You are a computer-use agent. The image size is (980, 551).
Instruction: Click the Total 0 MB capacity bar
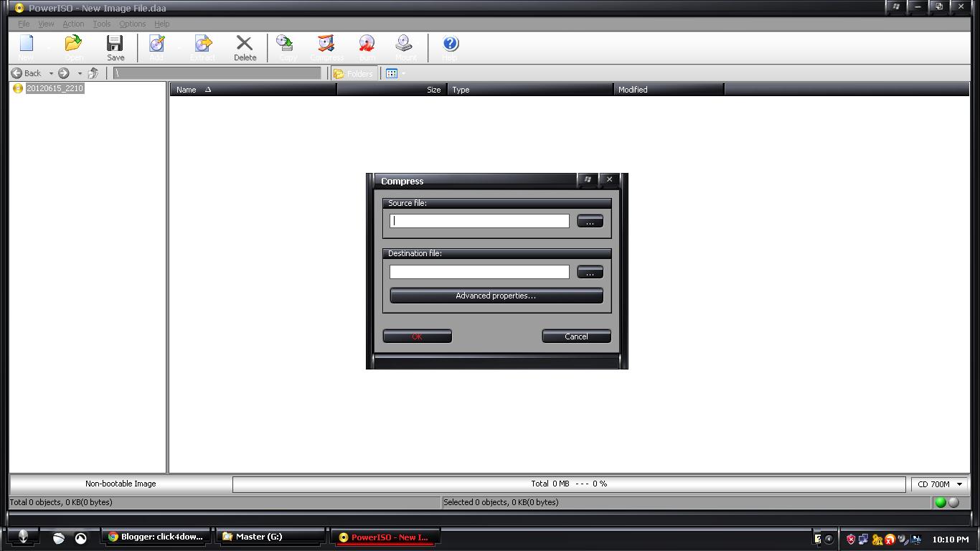[x=569, y=484]
